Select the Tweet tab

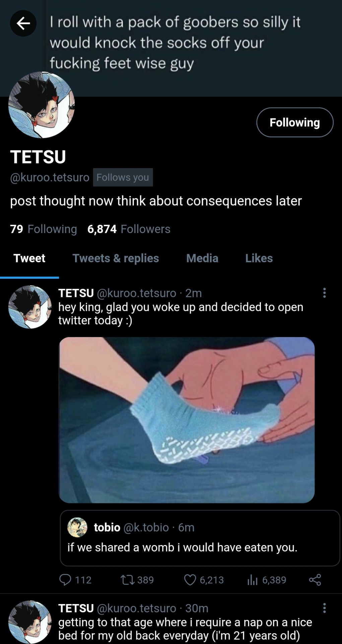[x=29, y=258]
